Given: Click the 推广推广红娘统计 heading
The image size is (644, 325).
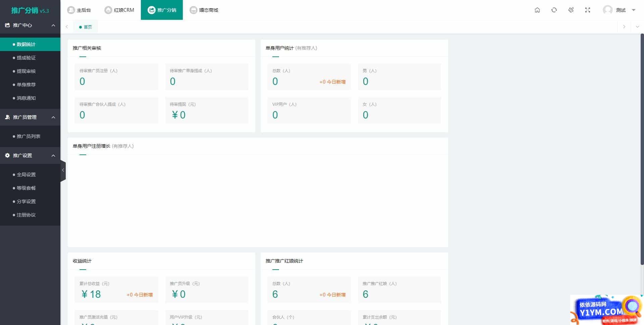Looking at the screenshot, I should [284, 261].
